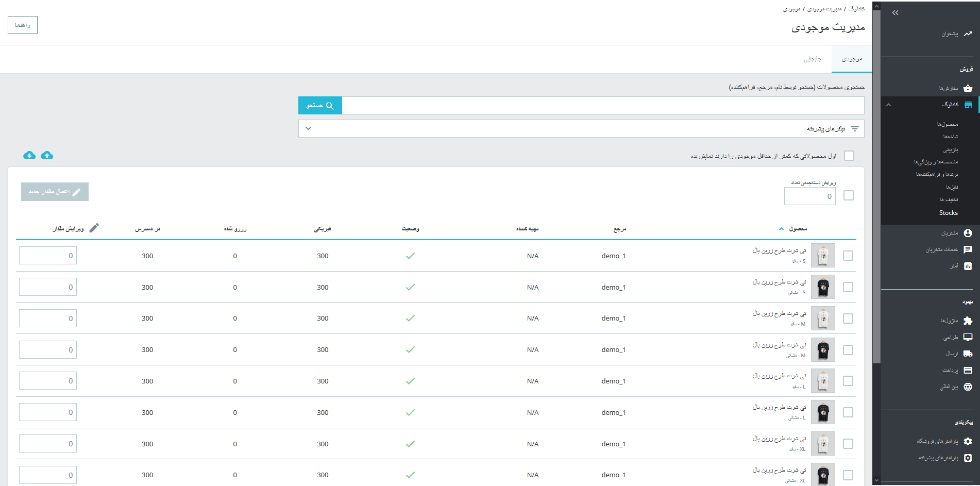Screen dimensions: 980x486
Task: Click the cloud download (export) icon
Action: [x=29, y=155]
